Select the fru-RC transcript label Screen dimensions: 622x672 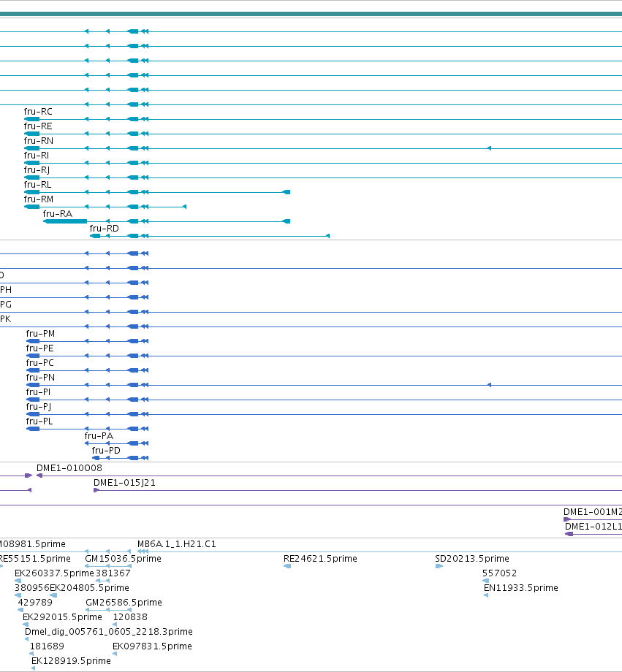click(38, 112)
